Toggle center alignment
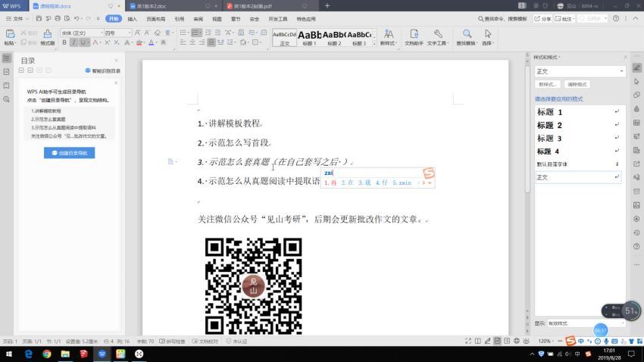This screenshot has height=362, width=644. point(192,42)
